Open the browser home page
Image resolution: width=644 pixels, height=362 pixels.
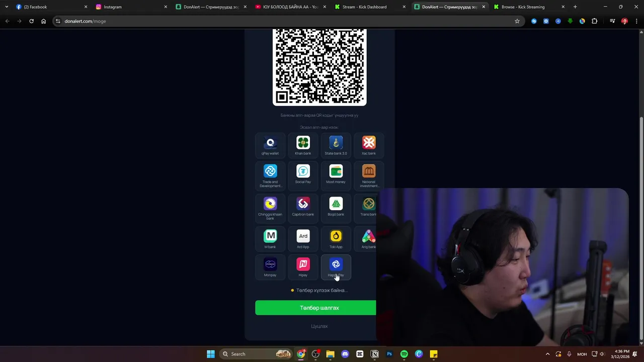click(43, 21)
